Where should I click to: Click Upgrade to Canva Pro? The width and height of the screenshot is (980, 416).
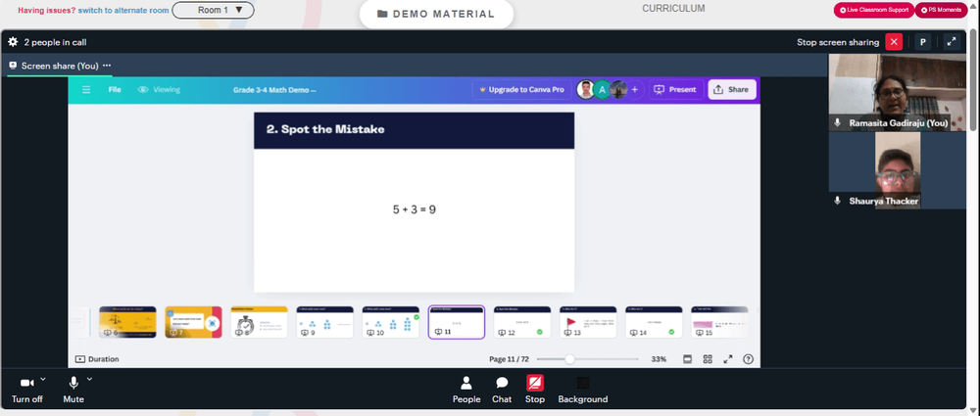click(x=521, y=89)
